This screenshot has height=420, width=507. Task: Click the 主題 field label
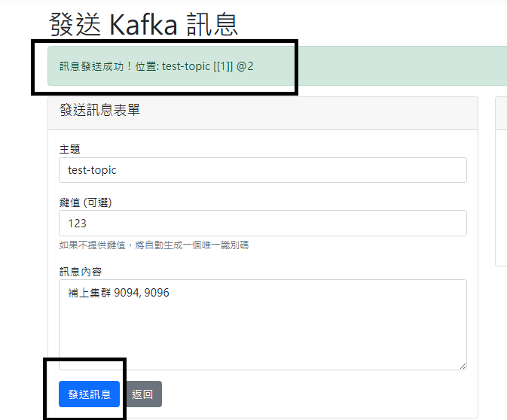[x=69, y=149]
